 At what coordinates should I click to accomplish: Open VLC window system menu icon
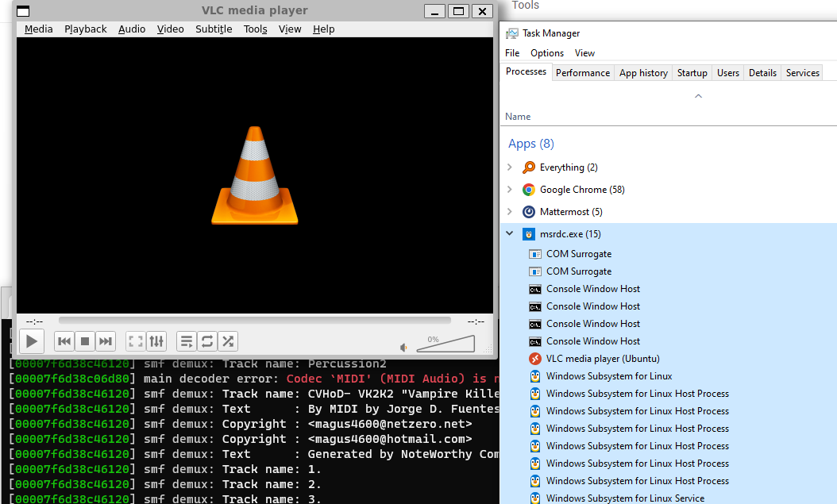pos(23,10)
